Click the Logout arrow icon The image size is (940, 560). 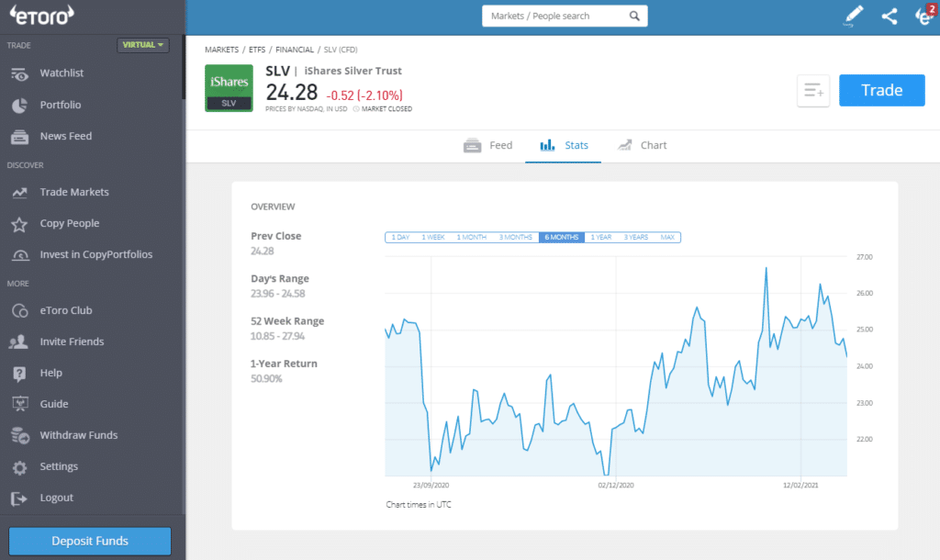pyautogui.click(x=19, y=498)
